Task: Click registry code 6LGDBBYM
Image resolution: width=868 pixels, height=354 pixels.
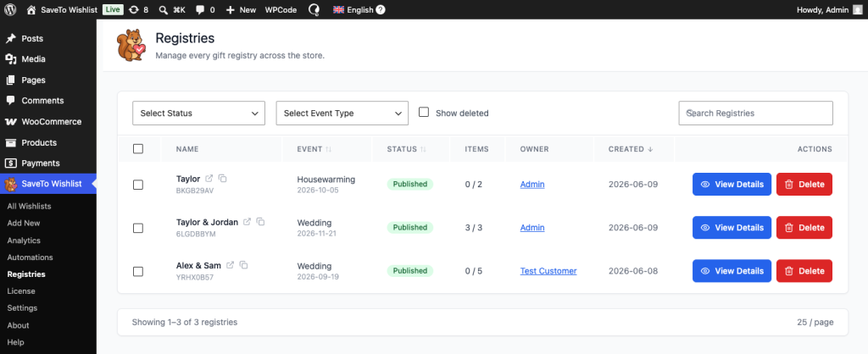Action: [x=196, y=234]
